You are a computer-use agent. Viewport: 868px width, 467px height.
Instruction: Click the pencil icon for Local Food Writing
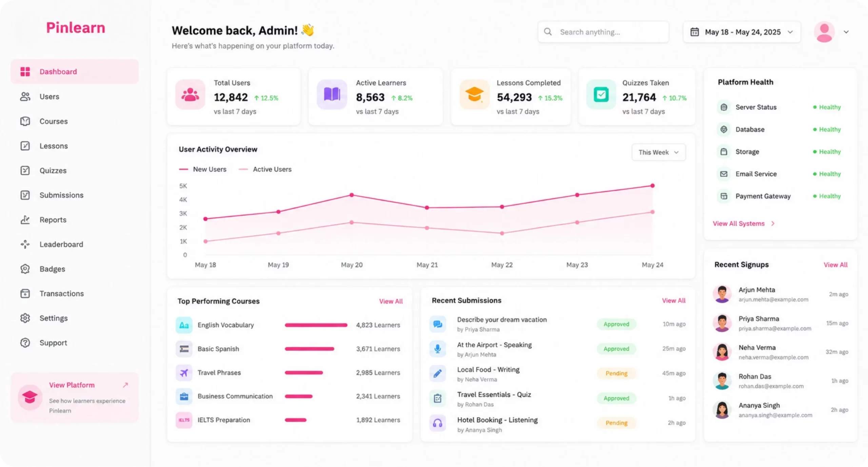437,373
